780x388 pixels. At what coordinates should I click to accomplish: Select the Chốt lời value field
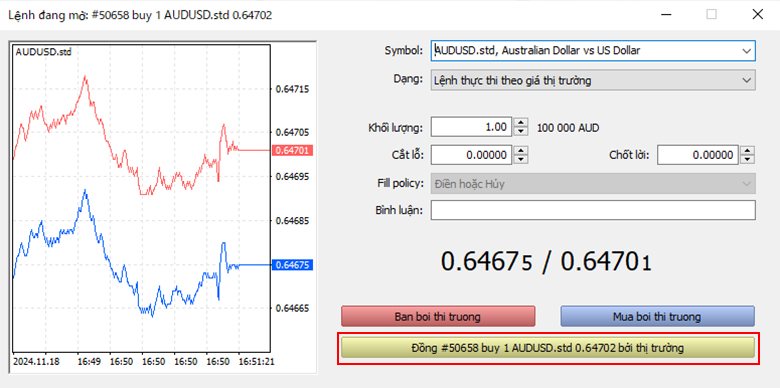coord(697,155)
